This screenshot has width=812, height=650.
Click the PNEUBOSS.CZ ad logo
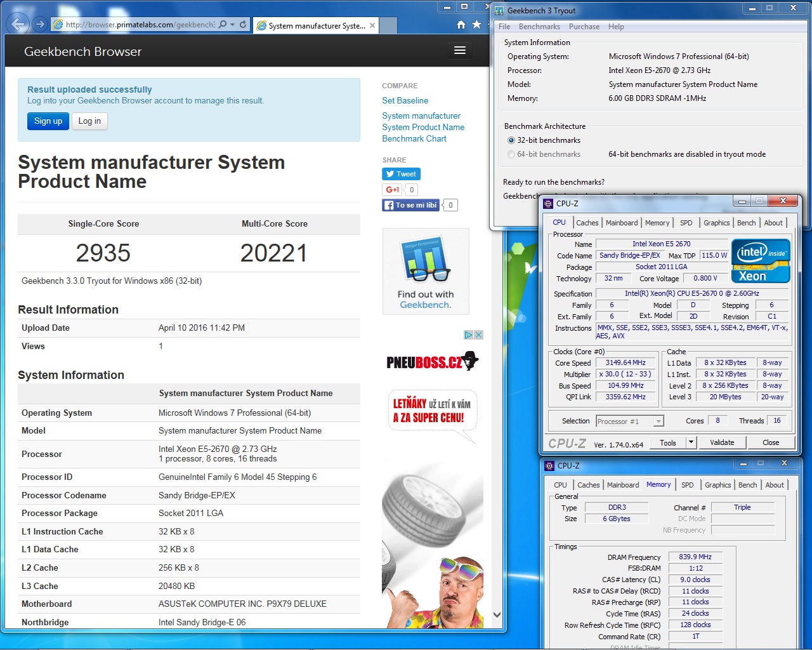432,361
